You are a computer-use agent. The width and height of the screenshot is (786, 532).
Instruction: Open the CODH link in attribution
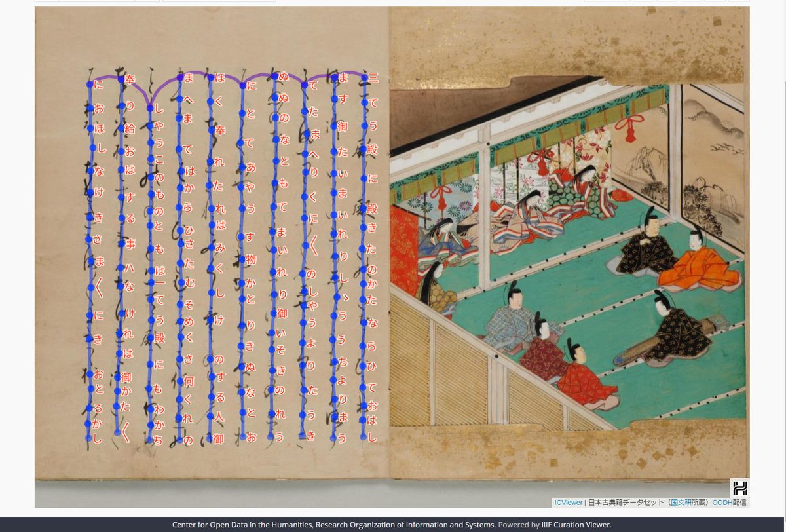722,503
